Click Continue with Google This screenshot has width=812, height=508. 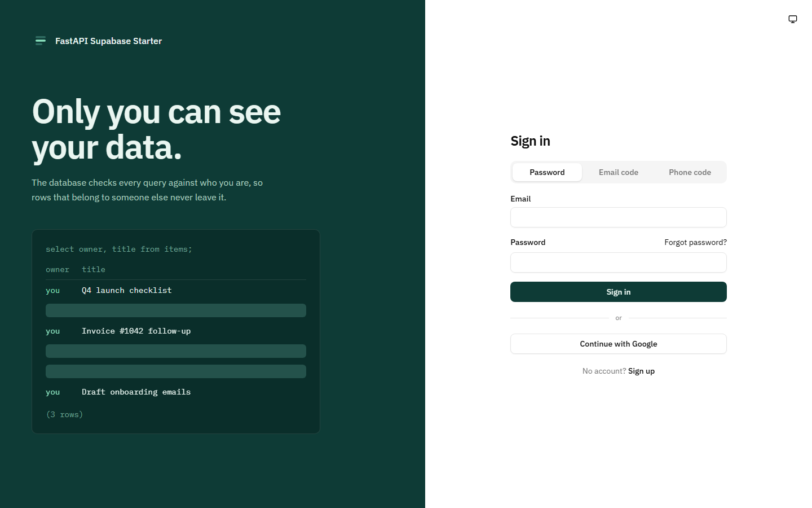point(619,344)
